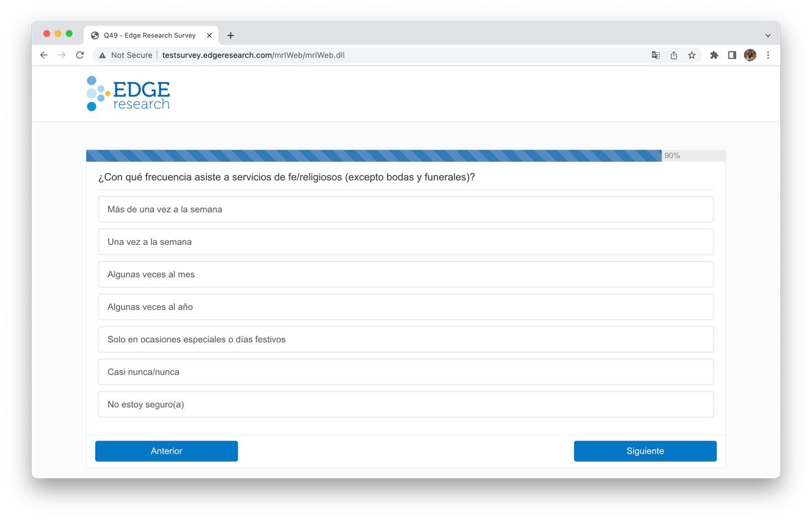Open the extensions puzzle icon

pyautogui.click(x=714, y=55)
